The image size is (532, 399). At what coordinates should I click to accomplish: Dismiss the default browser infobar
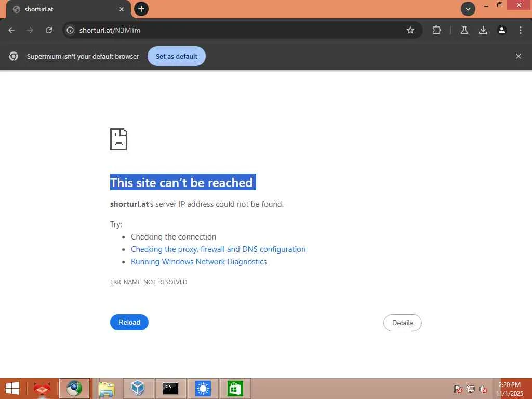[x=518, y=56]
